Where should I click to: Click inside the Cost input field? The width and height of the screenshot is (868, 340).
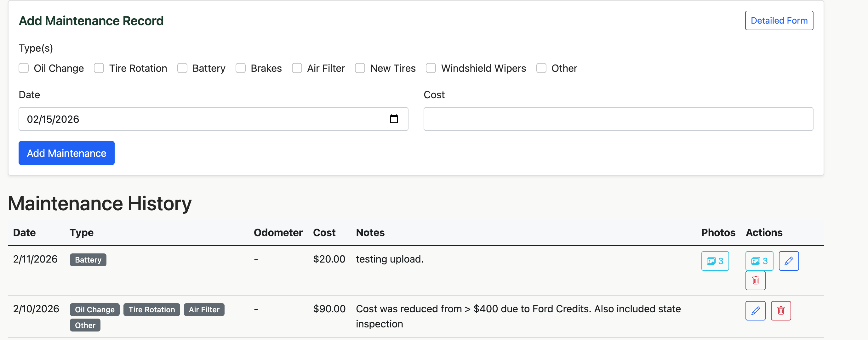(618, 119)
